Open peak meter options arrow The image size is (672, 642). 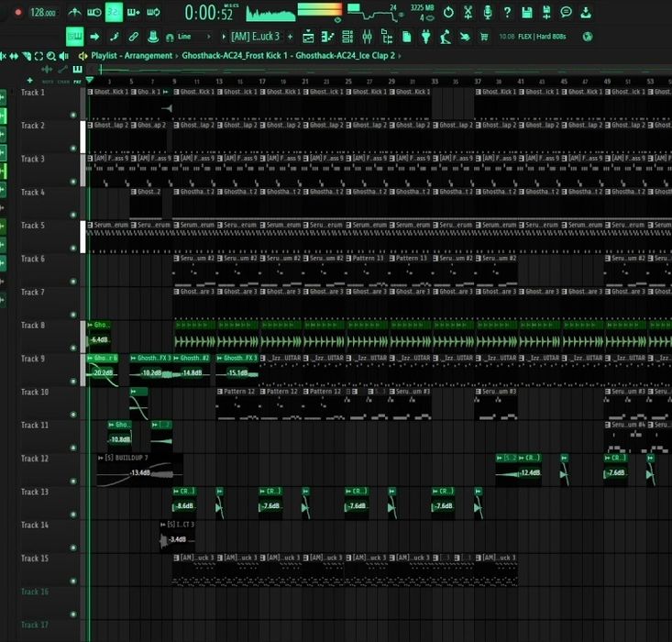tap(337, 20)
